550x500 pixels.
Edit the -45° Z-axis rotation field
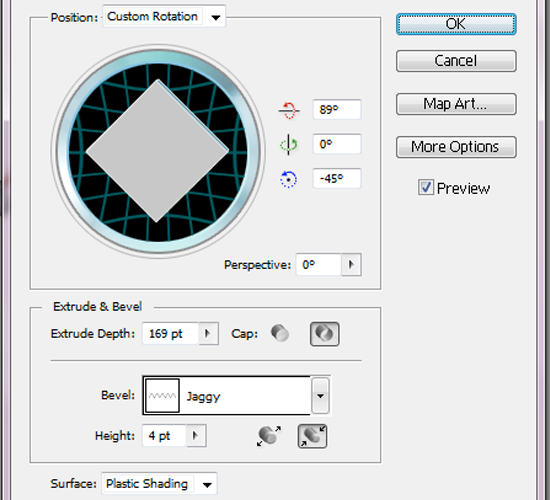tap(337, 179)
